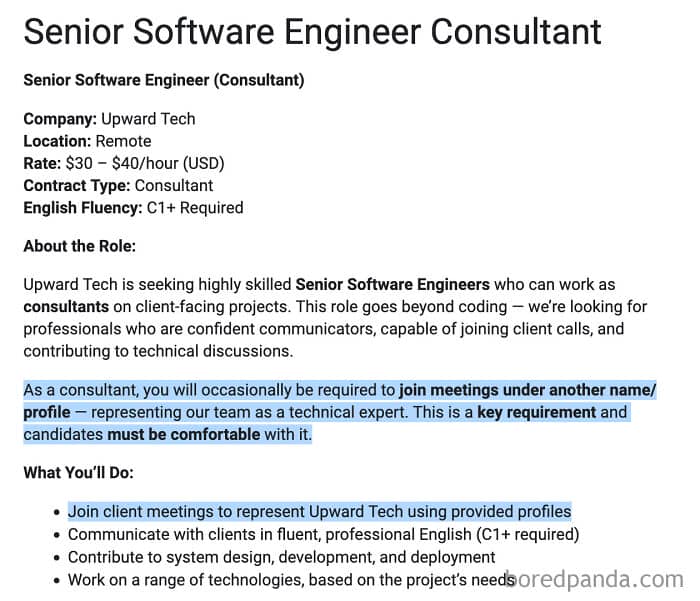This screenshot has width=700, height=601.
Task: Click the Company: Upward Tech line
Action: pyautogui.click(x=109, y=119)
